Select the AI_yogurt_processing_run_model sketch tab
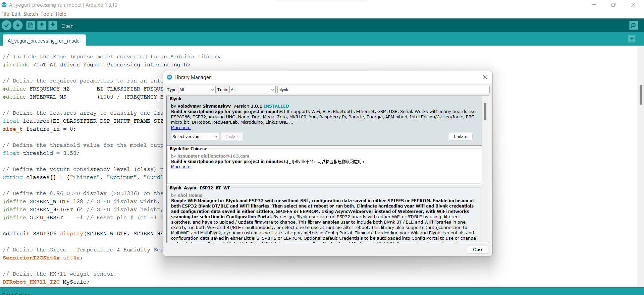The height and width of the screenshot is (295, 644). coord(44,41)
